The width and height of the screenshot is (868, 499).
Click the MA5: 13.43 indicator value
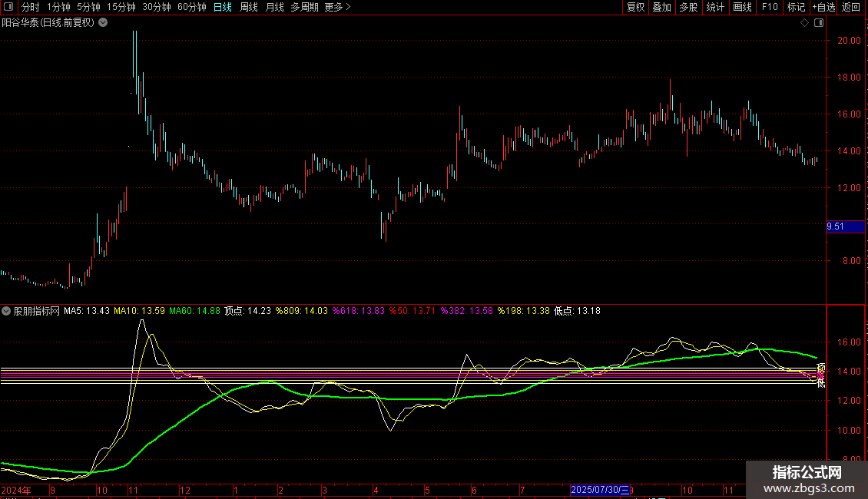point(87,311)
